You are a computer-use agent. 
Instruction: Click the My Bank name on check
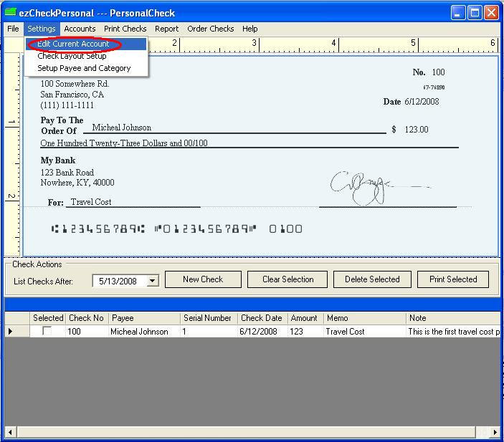tap(58, 160)
